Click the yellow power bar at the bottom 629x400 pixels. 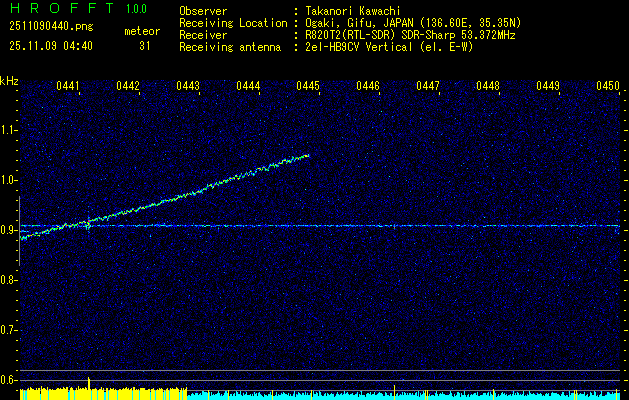point(100,393)
